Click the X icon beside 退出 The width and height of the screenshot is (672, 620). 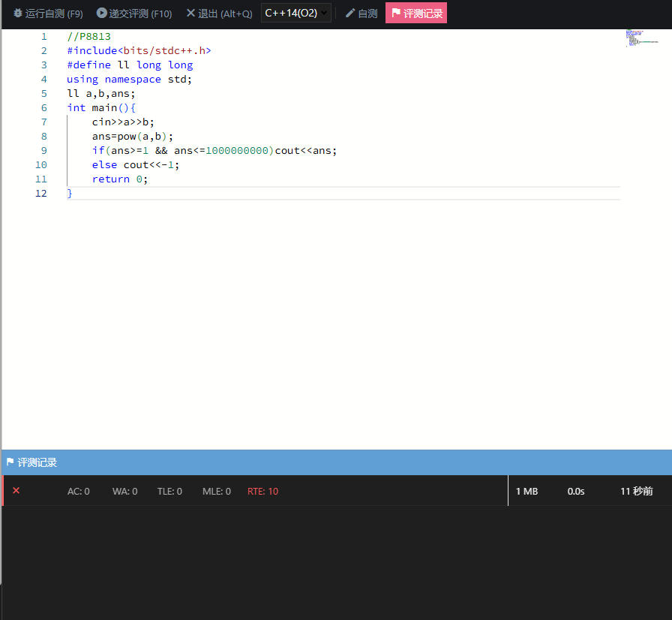click(x=190, y=14)
